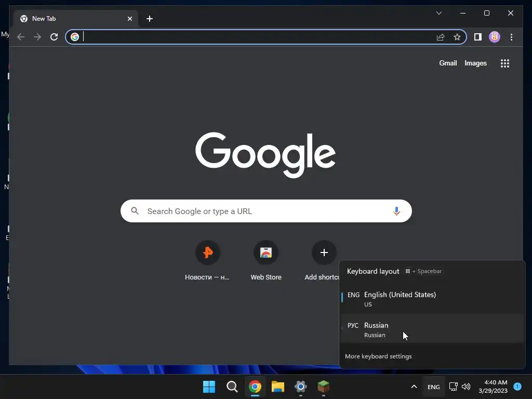Share this page using the share icon
The image size is (532, 399).
click(x=441, y=37)
